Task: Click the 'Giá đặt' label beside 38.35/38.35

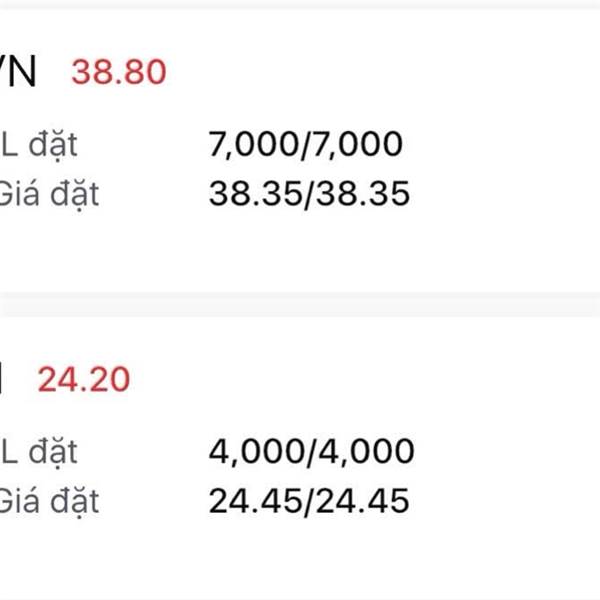Action: point(49,195)
